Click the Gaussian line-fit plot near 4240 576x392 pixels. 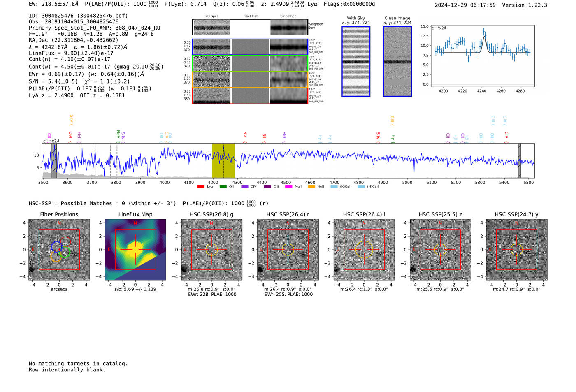click(x=482, y=56)
